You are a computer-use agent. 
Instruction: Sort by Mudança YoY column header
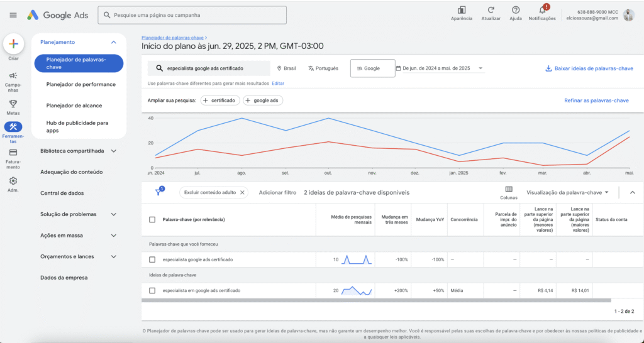pyautogui.click(x=430, y=219)
